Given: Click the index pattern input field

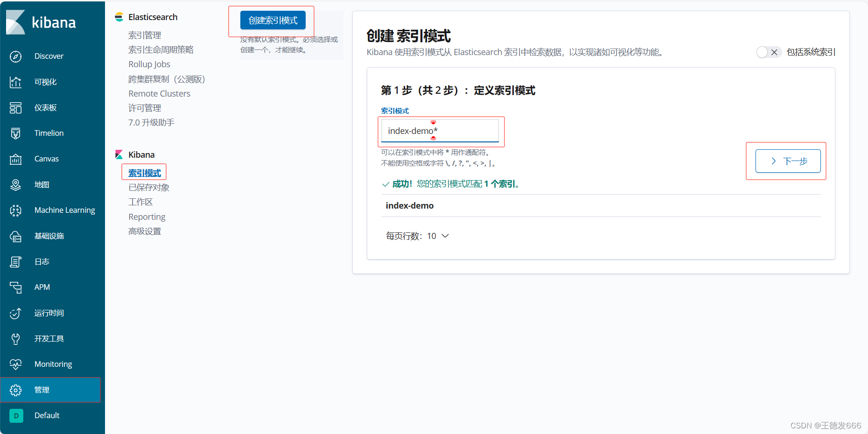Looking at the screenshot, I should 440,131.
